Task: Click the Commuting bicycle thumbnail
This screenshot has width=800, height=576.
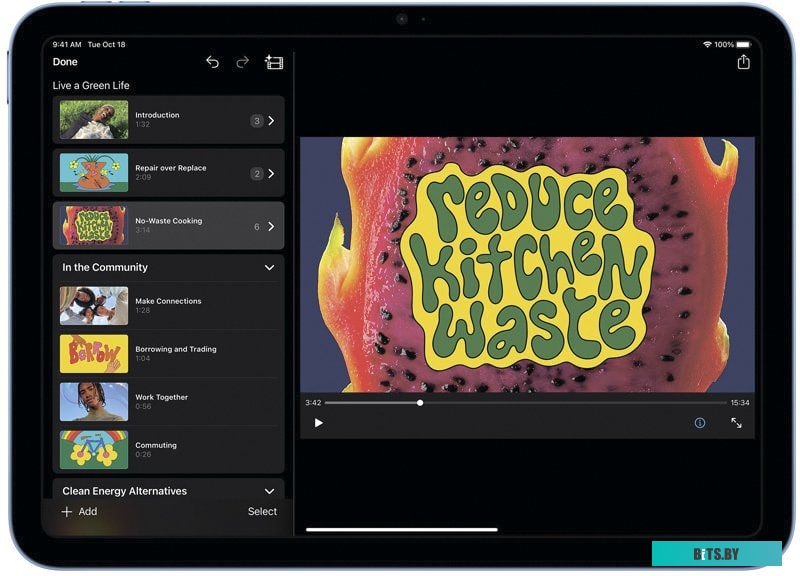Action: coord(94,449)
